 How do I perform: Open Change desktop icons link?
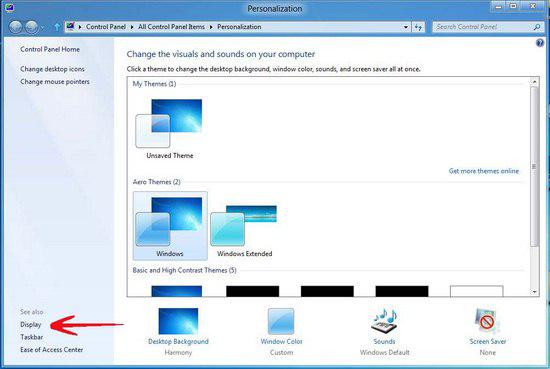52,69
